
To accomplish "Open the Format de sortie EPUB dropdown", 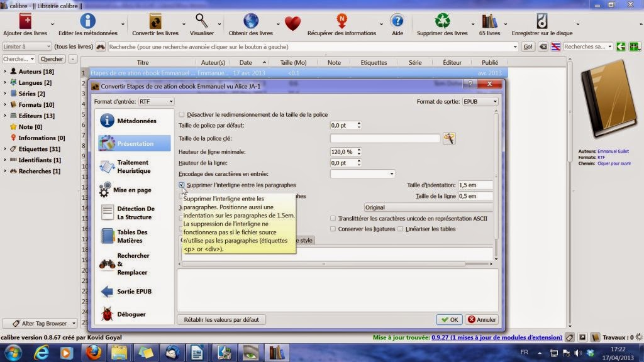I will [x=480, y=101].
